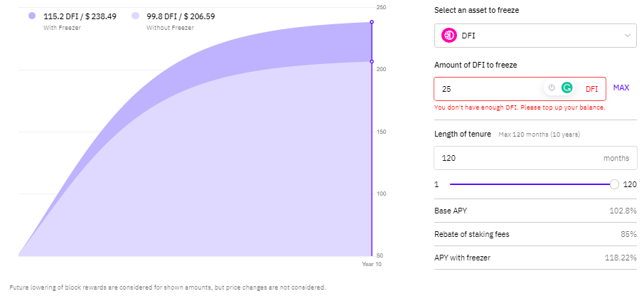Open the DFI asset selection box
This screenshot has width=644, height=296.
[x=535, y=36]
